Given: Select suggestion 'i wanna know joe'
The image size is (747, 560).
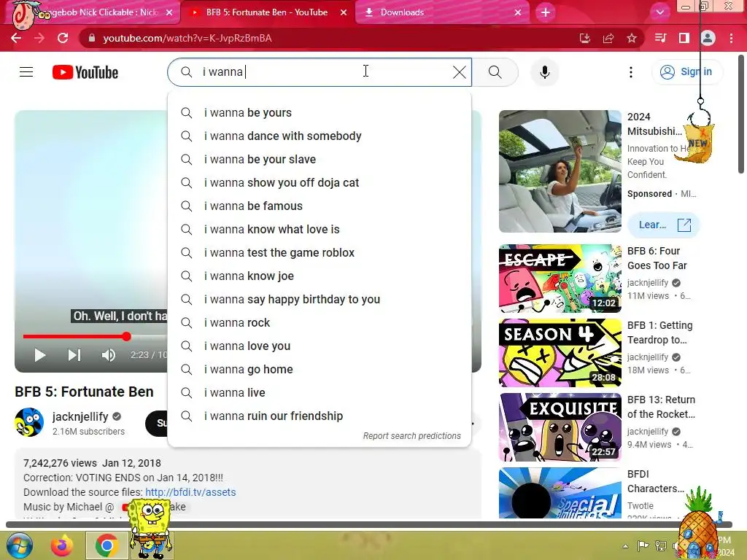Looking at the screenshot, I should point(320,276).
